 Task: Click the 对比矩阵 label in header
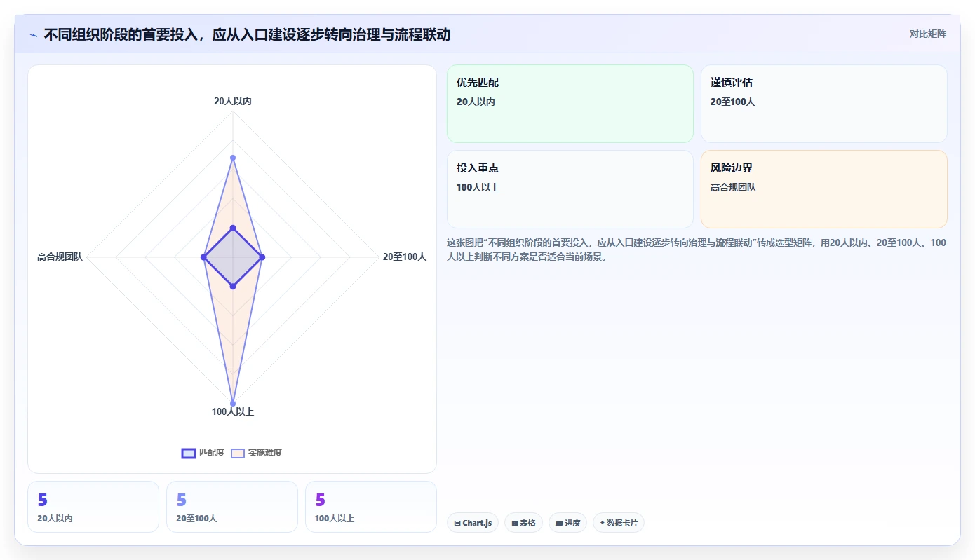[x=927, y=34]
